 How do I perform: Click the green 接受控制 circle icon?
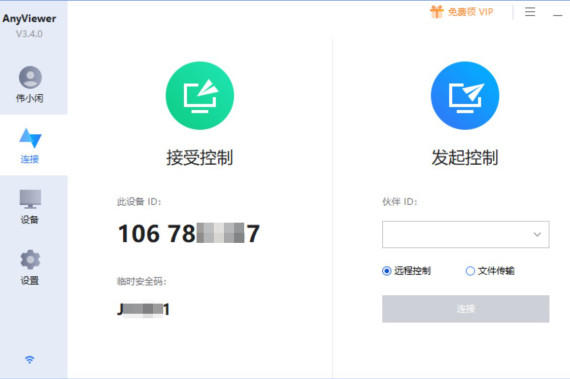pyautogui.click(x=200, y=96)
